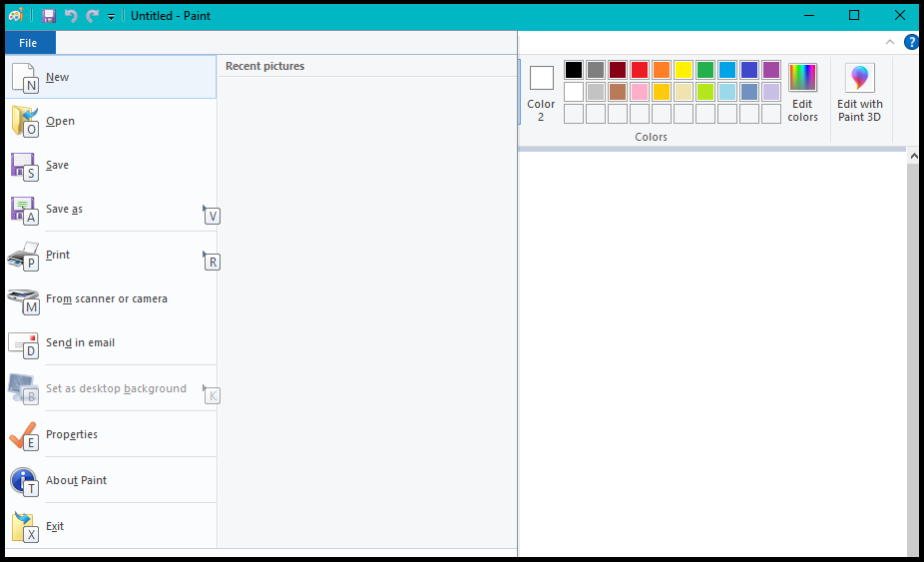924x562 pixels.
Task: Expand Customize Quick Access Toolbar dropdown
Action: click(x=111, y=17)
